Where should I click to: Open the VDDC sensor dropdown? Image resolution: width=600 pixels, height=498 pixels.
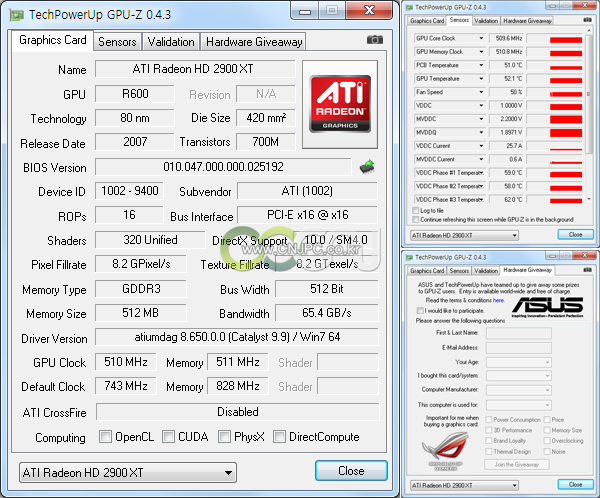point(481,105)
